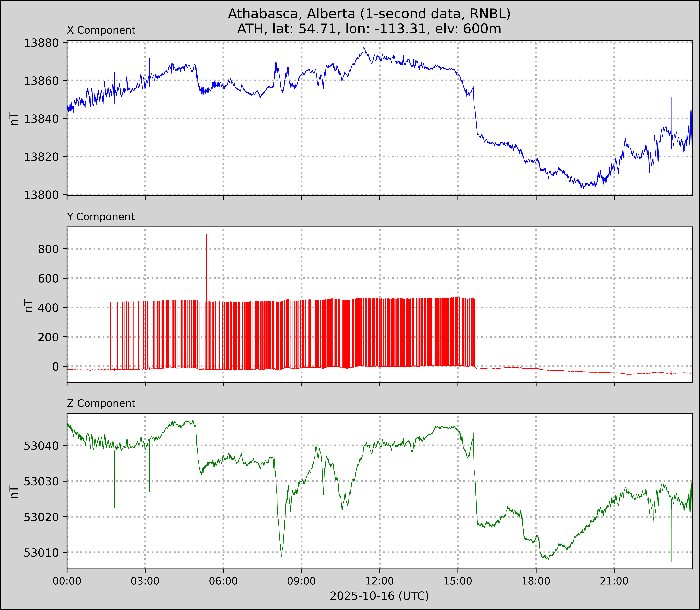
Task: Click the 00:00 time axis tick label
Action: (67, 581)
